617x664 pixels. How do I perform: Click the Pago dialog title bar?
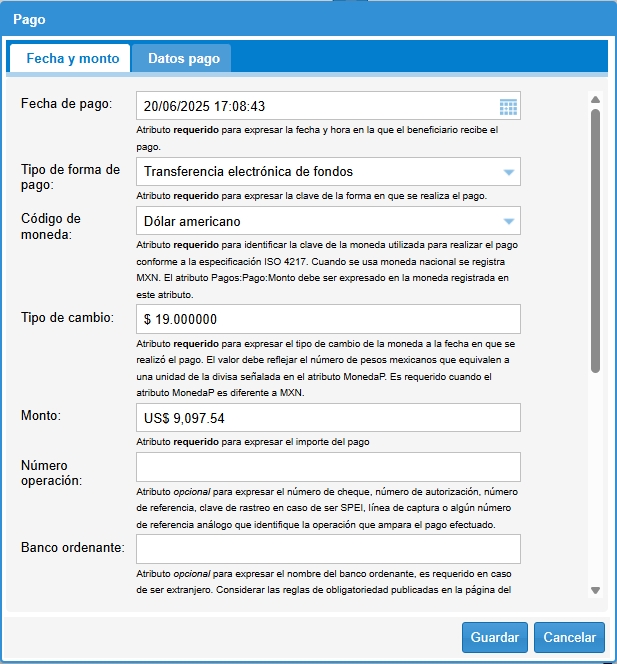click(x=300, y=19)
